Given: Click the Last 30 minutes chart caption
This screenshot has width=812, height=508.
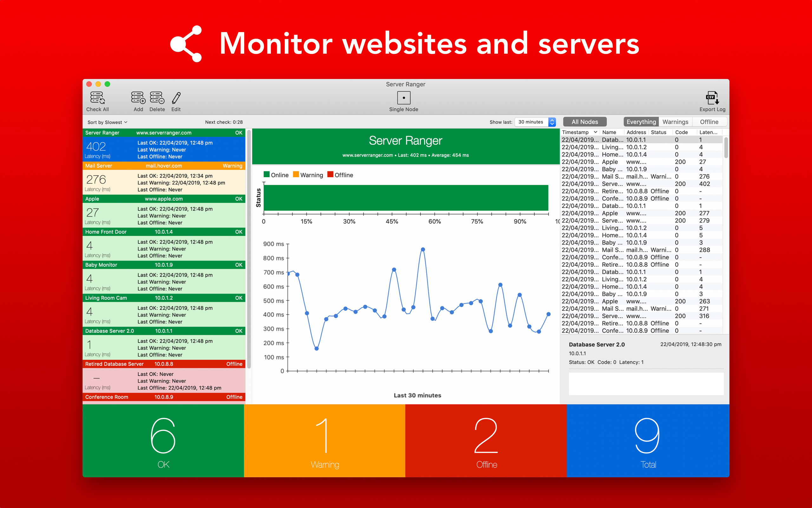Looking at the screenshot, I should coord(417,396).
